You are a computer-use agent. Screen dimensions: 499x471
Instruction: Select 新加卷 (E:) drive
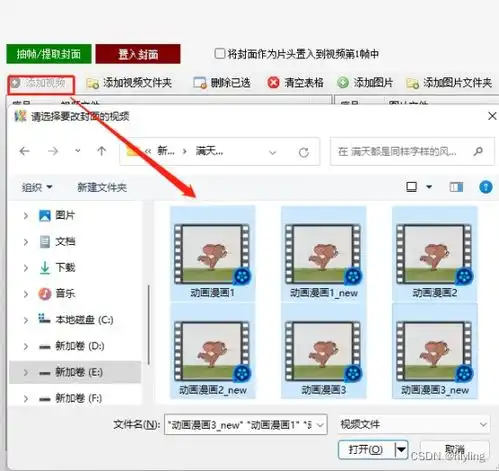[79, 372]
